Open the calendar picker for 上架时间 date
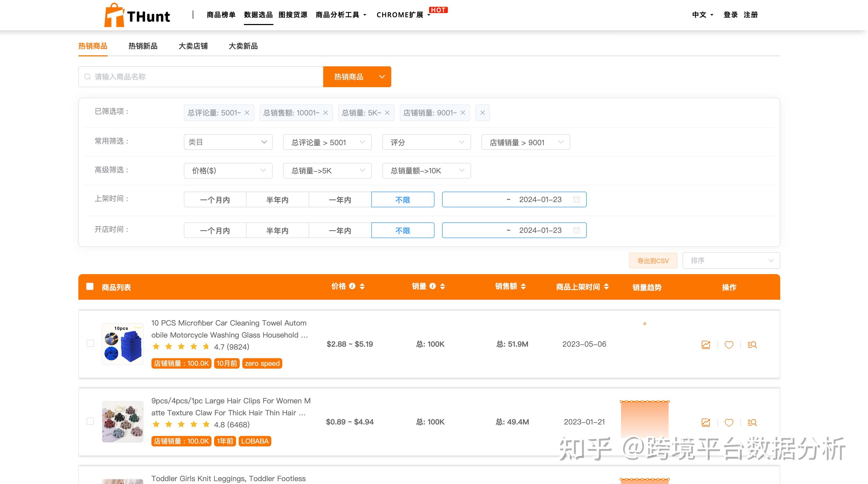 [x=577, y=199]
